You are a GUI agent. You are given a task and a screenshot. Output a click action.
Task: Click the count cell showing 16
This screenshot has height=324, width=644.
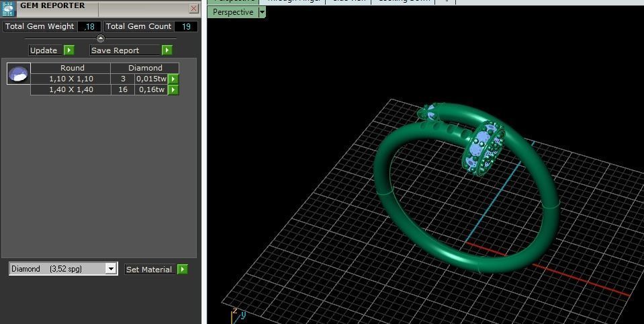(x=123, y=89)
